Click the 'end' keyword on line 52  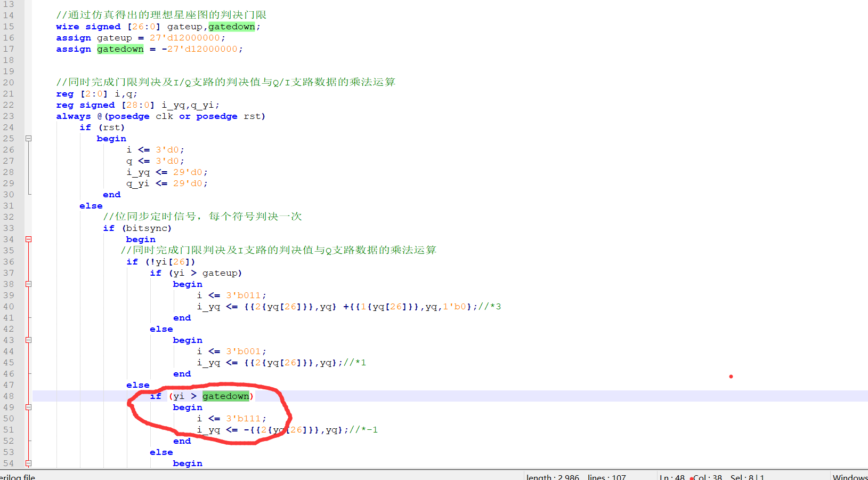pyautogui.click(x=182, y=441)
